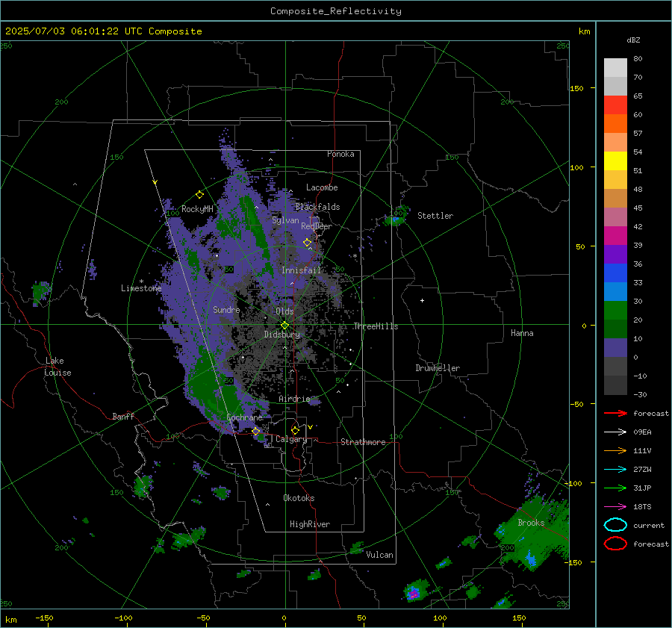
Task: Click yellow radar-center diamond above Didsbury
Action: coord(284,326)
